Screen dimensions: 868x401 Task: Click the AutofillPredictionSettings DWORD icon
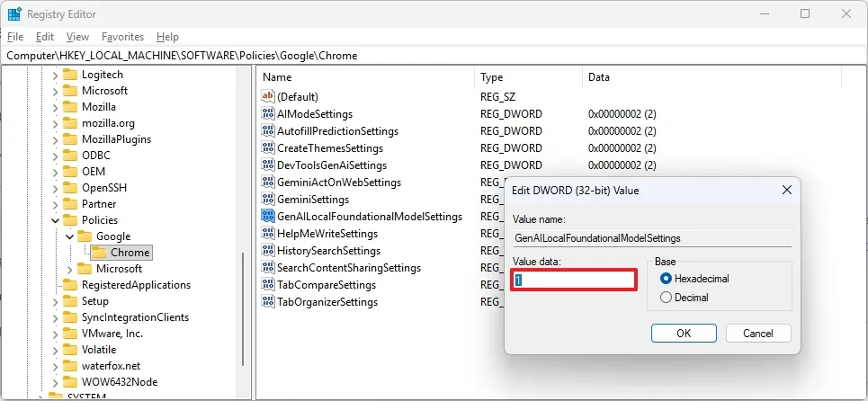pyautogui.click(x=268, y=130)
